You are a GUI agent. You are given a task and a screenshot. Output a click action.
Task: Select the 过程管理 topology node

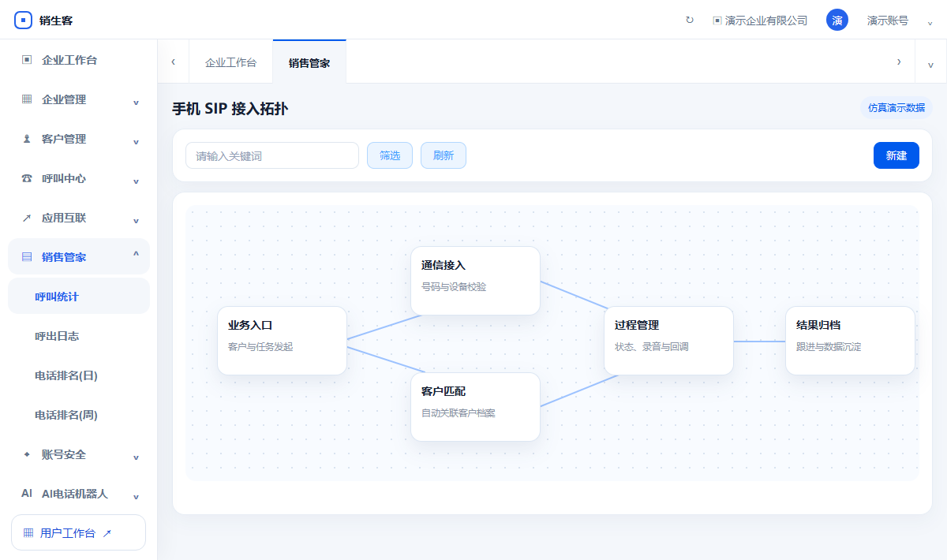click(x=668, y=341)
